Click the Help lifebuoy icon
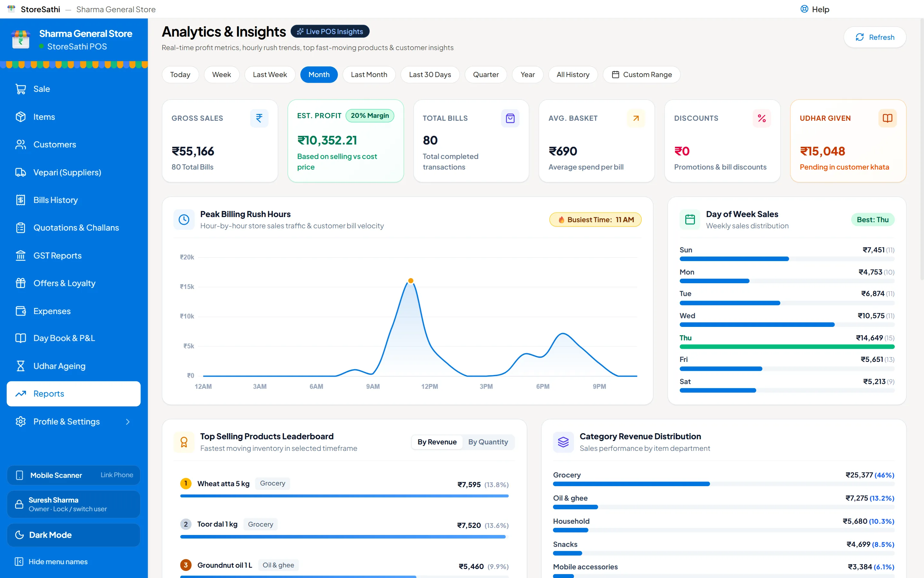Viewport: 924px width, 578px height. pyautogui.click(x=804, y=9)
